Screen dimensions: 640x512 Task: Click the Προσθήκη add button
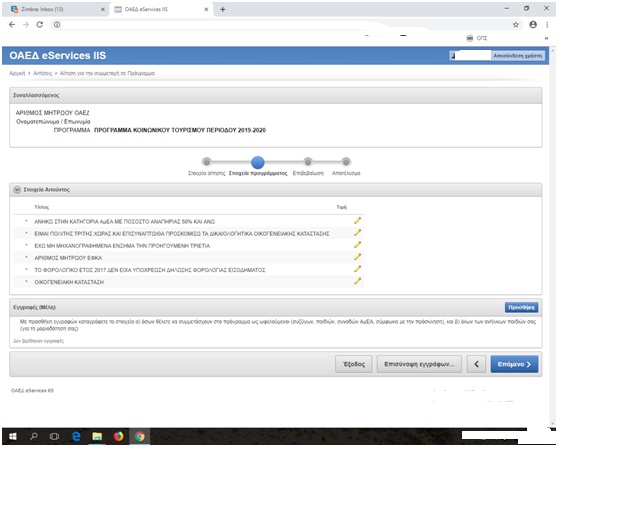(x=521, y=308)
